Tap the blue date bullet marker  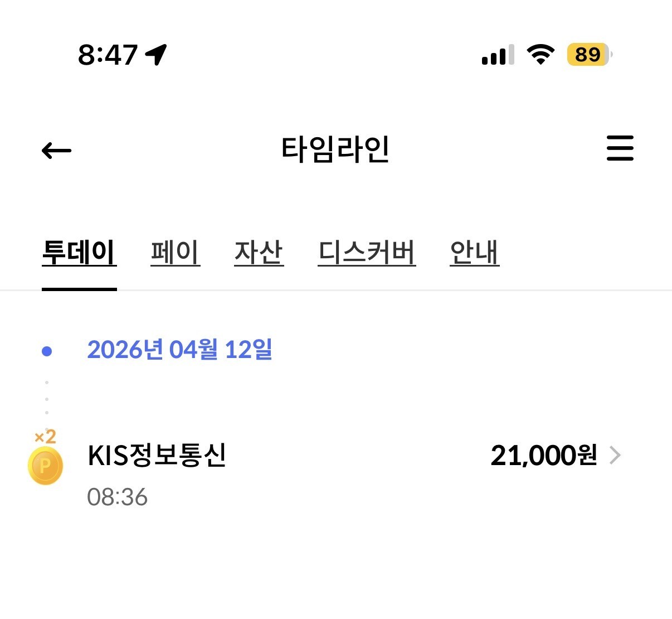tap(47, 351)
